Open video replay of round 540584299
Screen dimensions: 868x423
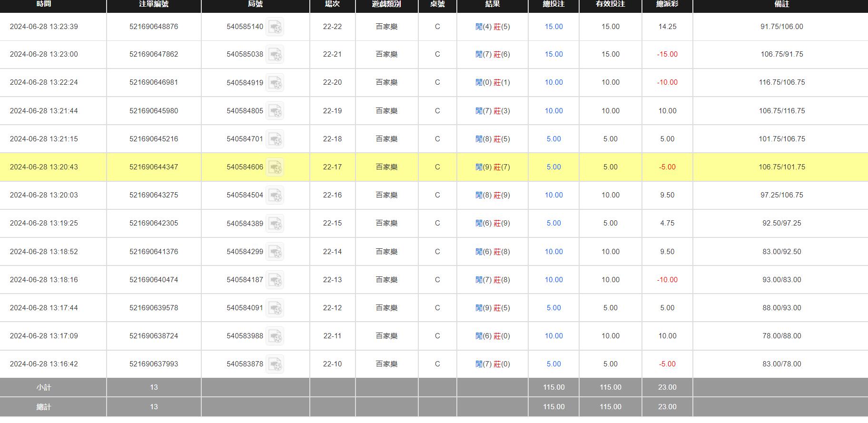(x=275, y=252)
